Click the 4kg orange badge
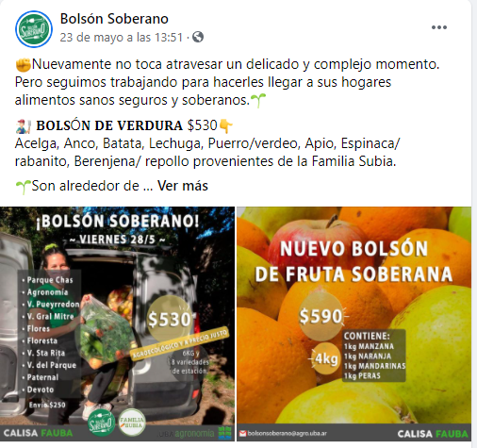 [326, 358]
